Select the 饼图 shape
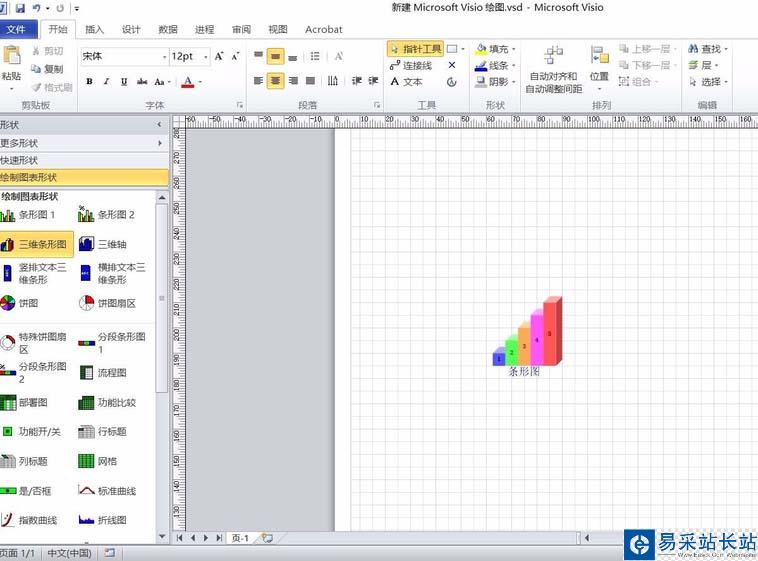 tap(19, 303)
